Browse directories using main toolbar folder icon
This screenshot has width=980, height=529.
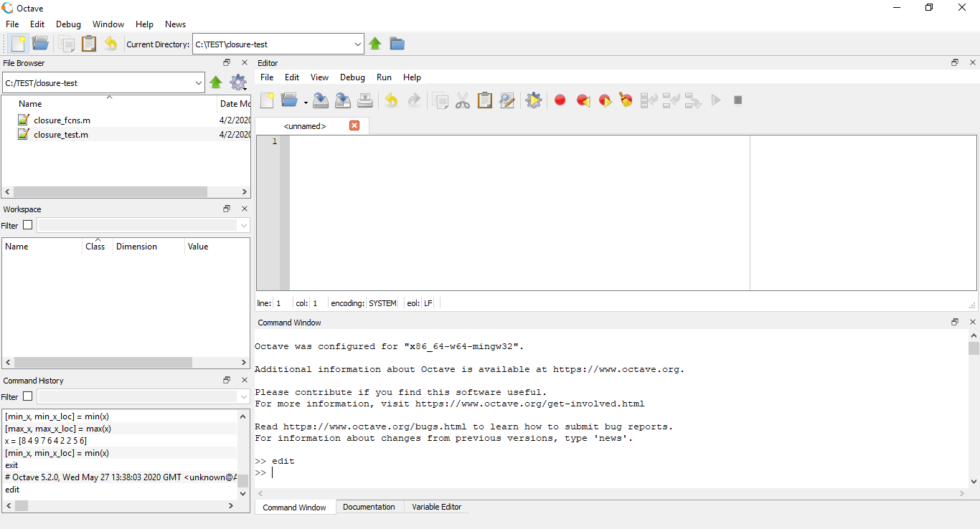pos(397,44)
